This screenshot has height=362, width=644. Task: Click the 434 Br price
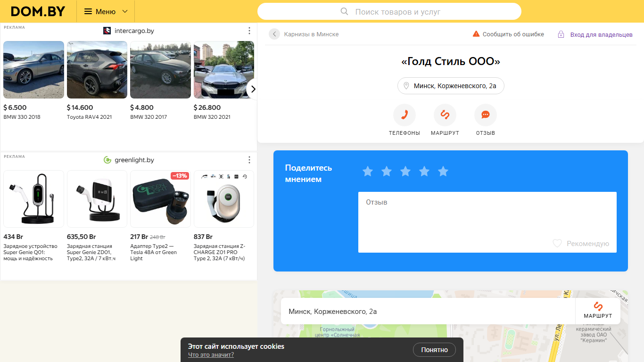pyautogui.click(x=13, y=237)
